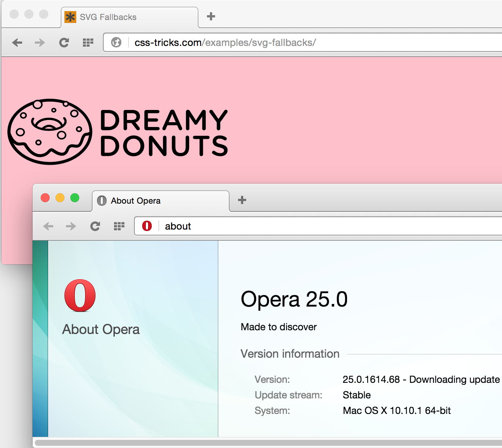502x448 pixels.
Task: Reload the css-tricks page
Action: click(x=64, y=43)
